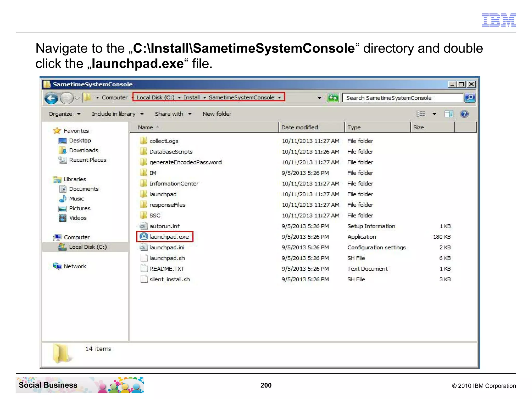The width and height of the screenshot is (532, 399).
Task: Sort by the Name column header
Action: pos(204,127)
